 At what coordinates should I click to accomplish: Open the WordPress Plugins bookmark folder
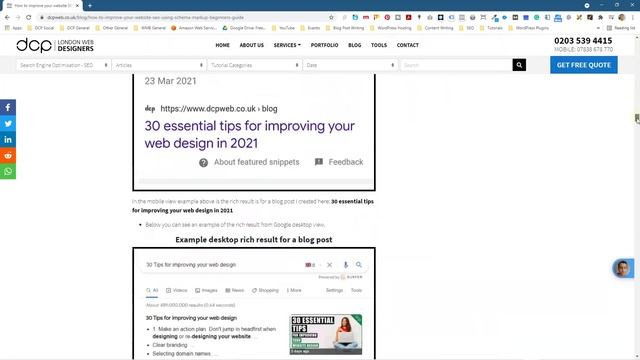[529, 28]
